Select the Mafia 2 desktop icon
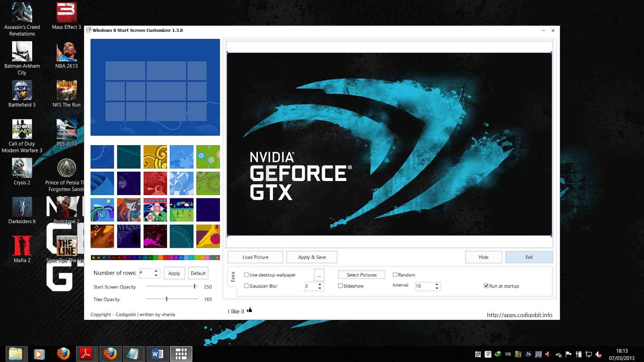This screenshot has width=644, height=362. (22, 249)
